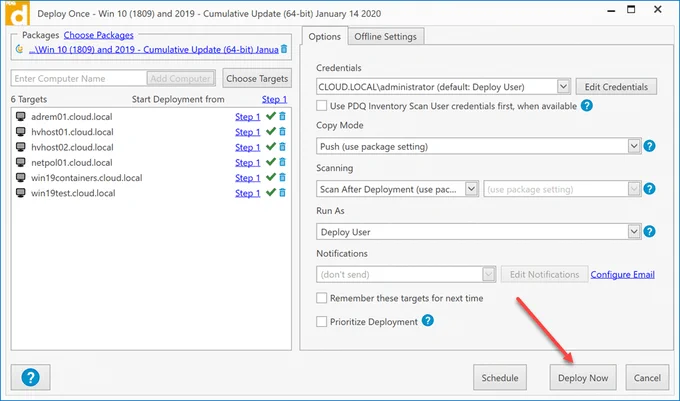Click the Deploy Now button
The image size is (680, 401).
583,378
